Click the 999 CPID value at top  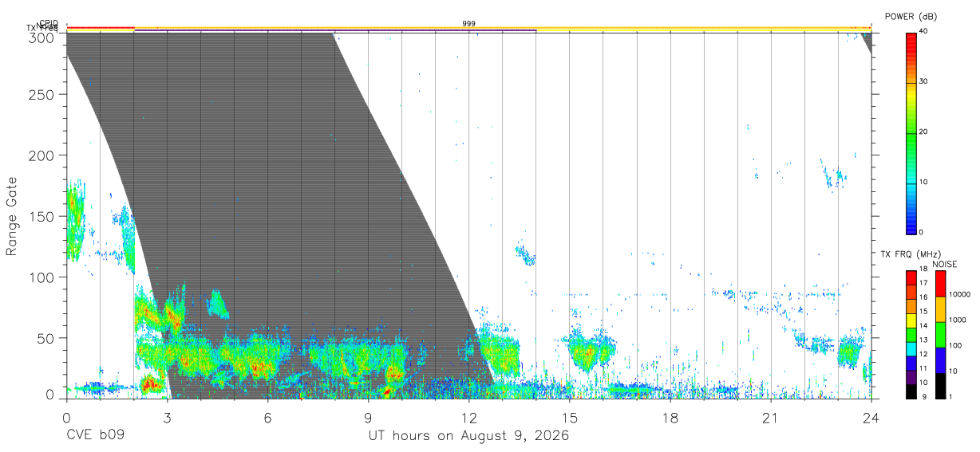pos(469,24)
